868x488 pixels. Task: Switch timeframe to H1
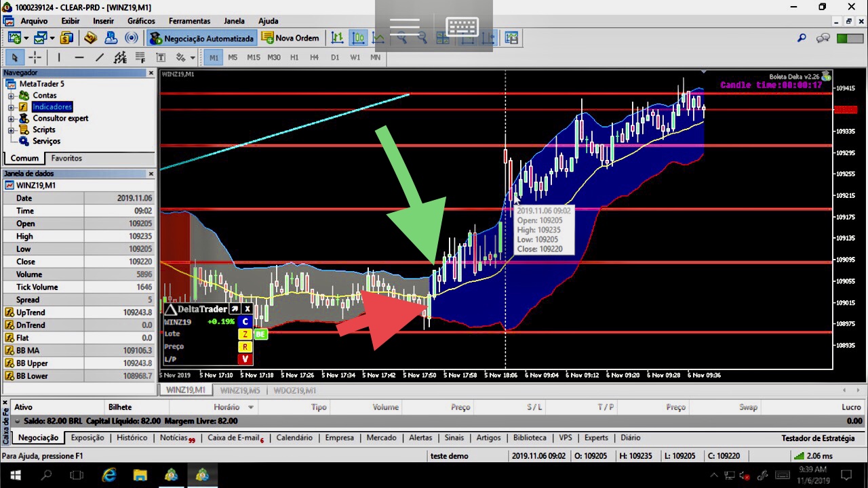[294, 58]
